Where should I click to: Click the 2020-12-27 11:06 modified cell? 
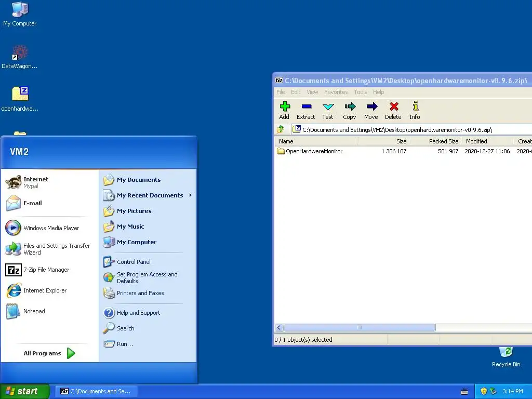coord(487,151)
